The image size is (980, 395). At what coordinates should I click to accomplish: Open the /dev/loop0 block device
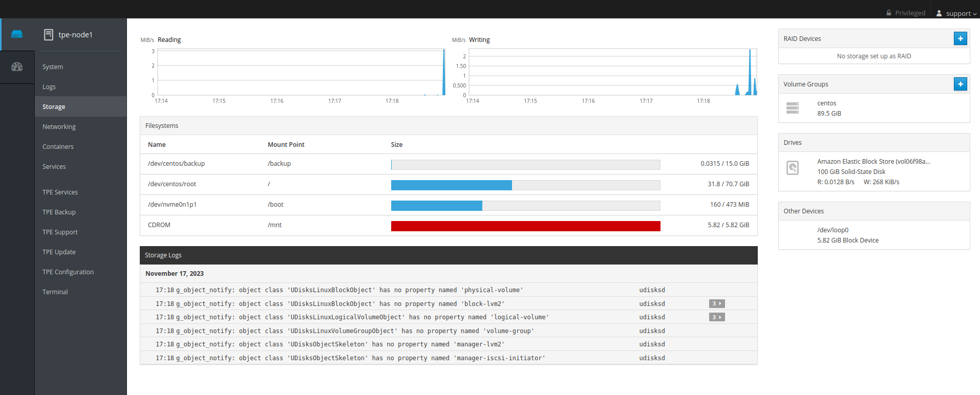tap(833, 230)
